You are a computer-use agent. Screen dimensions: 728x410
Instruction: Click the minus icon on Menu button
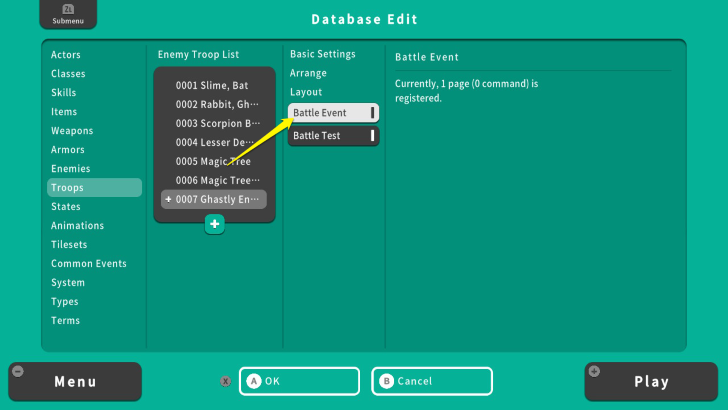tap(18, 372)
